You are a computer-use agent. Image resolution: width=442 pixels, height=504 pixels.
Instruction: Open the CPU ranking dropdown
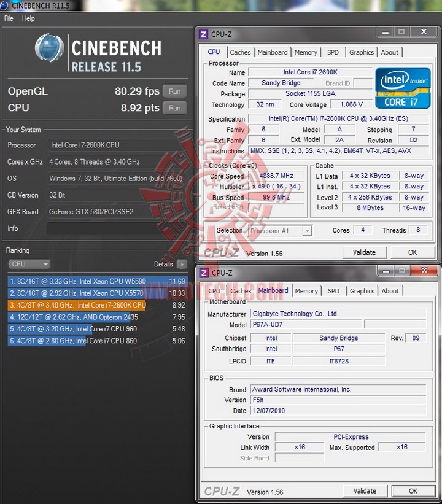pyautogui.click(x=29, y=264)
